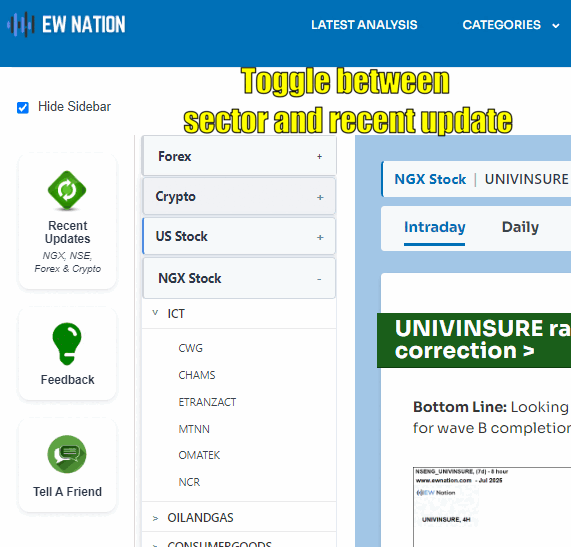This screenshot has width=571, height=547.
Task: Open the MTNN stock link
Action: pyautogui.click(x=194, y=429)
